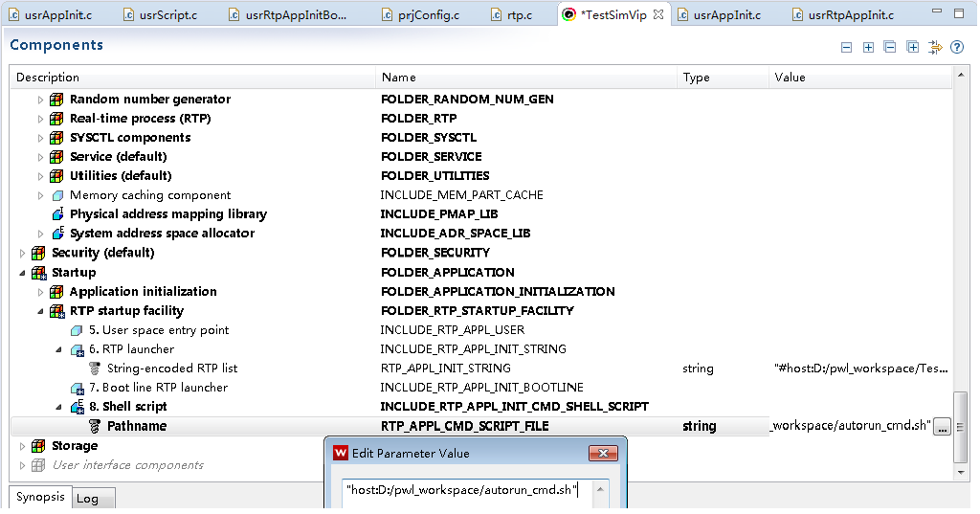This screenshot has width=980, height=514.
Task: Click the String-encoded RTP list icon
Action: [x=94, y=369]
